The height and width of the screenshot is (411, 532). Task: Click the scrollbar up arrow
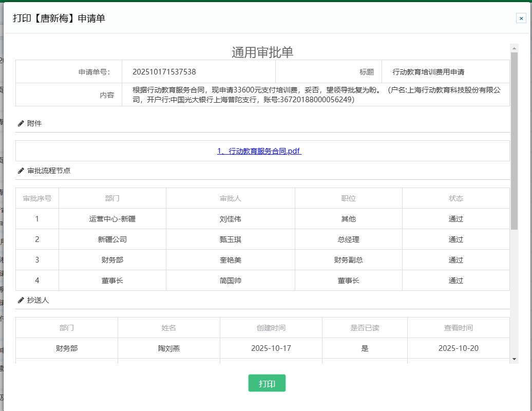tap(514, 48)
